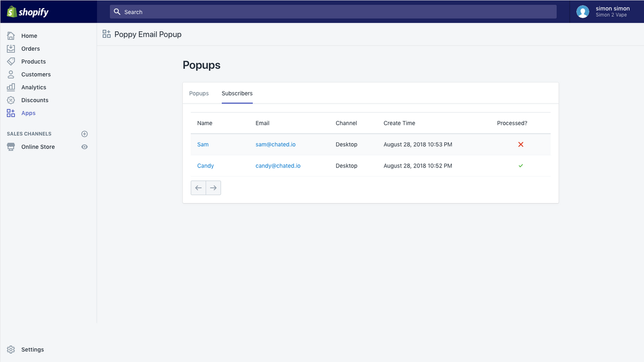The image size is (644, 362).
Task: Click candy@chated.io email link
Action: tap(278, 165)
